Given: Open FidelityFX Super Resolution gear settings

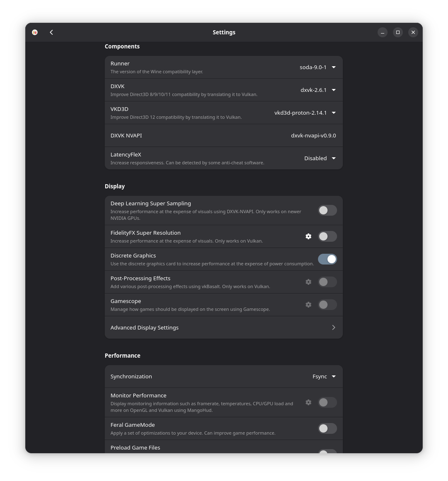Looking at the screenshot, I should [x=308, y=236].
